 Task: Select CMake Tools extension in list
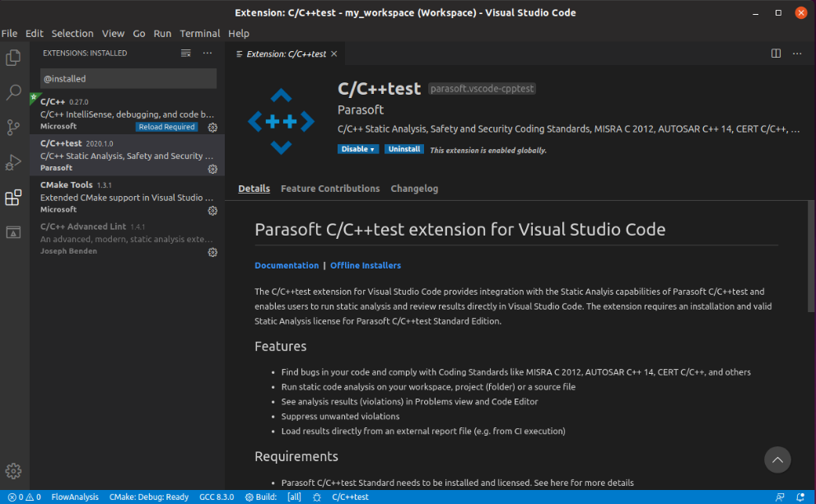tap(127, 197)
